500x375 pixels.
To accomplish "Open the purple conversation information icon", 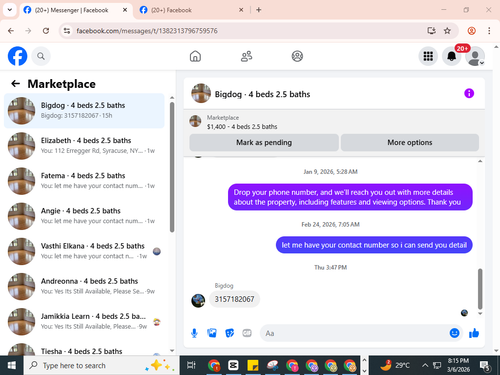I will click(469, 93).
